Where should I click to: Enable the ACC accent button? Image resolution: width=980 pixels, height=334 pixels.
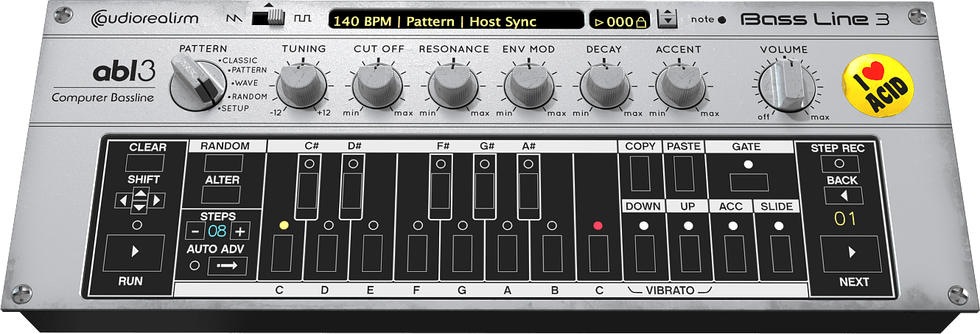tap(732, 253)
